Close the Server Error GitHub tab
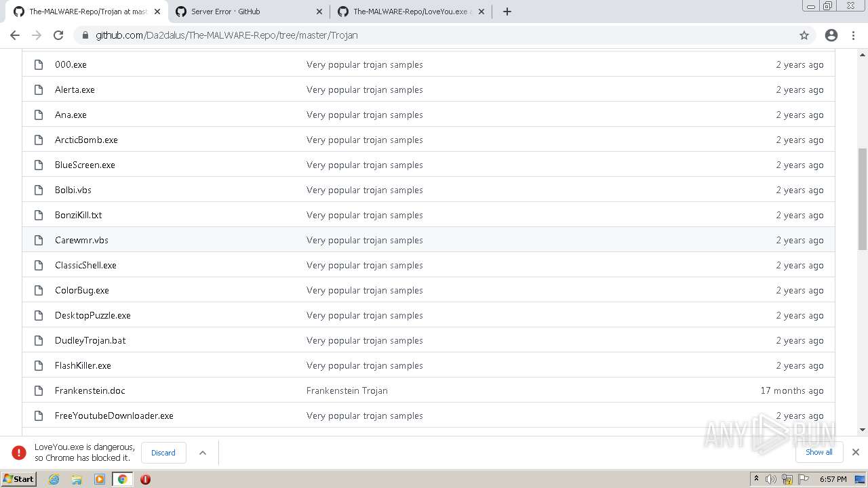Image resolution: width=868 pixels, height=488 pixels. point(319,12)
